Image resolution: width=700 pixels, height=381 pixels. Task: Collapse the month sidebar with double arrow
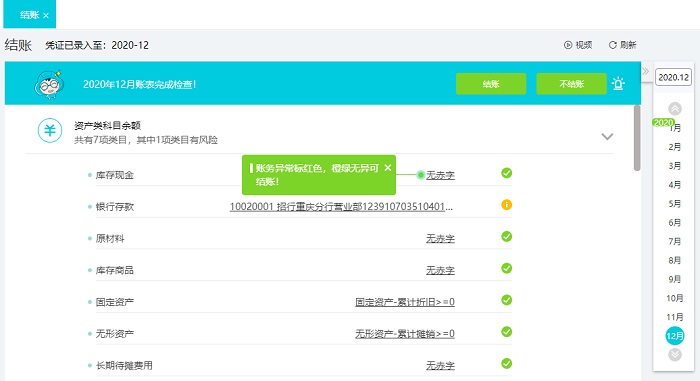(x=646, y=71)
